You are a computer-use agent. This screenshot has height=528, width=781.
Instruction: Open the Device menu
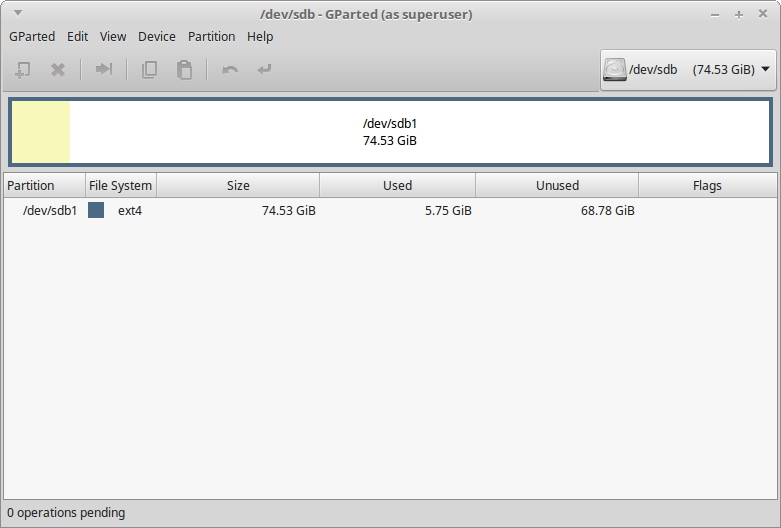coord(157,37)
